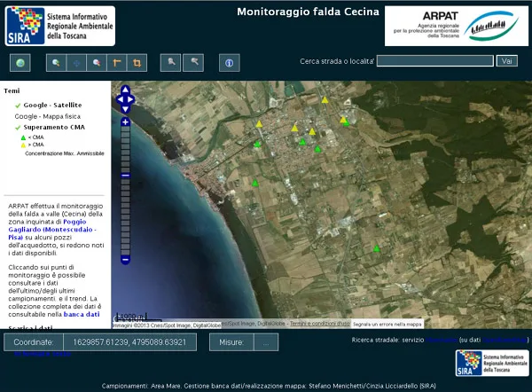Image resolution: width=532 pixels, height=392 pixels.
Task: Click Segnala un errore nella mappa
Action: pyautogui.click(x=387, y=324)
